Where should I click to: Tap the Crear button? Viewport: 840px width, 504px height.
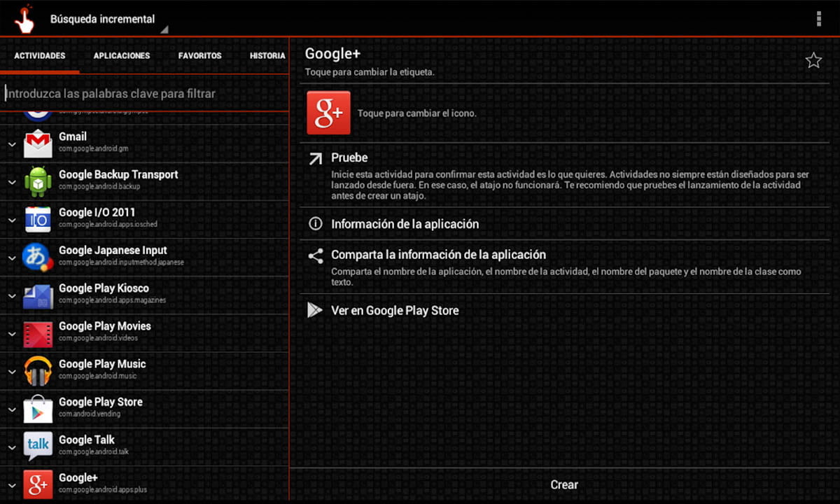(564, 484)
